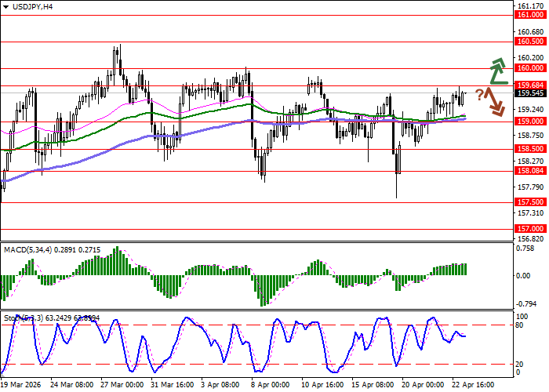Click the 0.00 MACD zero level value

click(x=523, y=276)
